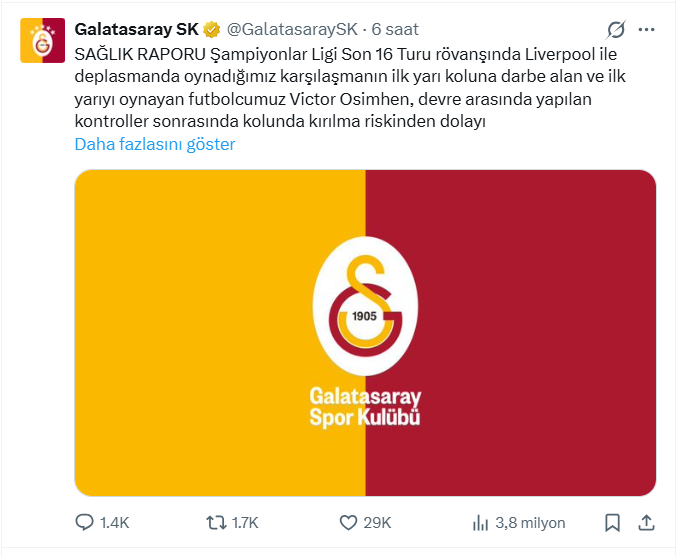Click the share upload arrow icon
Screen dimensions: 691x556
(646, 522)
